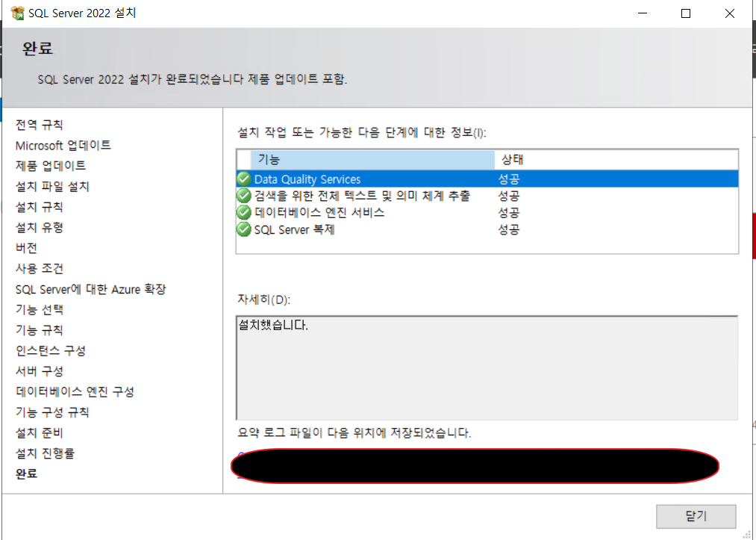Click green check icon beside 데이터베이스 엔진 서비스
Viewport: 756px width, 540px height.
(x=244, y=212)
